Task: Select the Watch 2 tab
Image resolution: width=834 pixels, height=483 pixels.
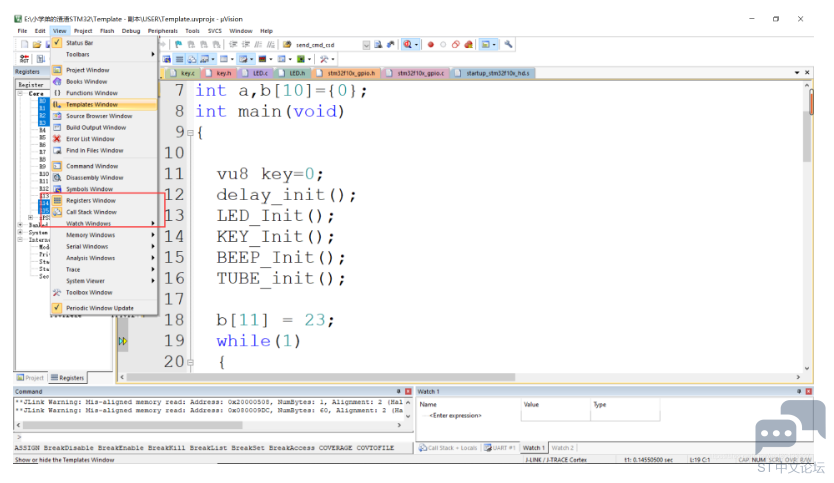Action: point(562,448)
